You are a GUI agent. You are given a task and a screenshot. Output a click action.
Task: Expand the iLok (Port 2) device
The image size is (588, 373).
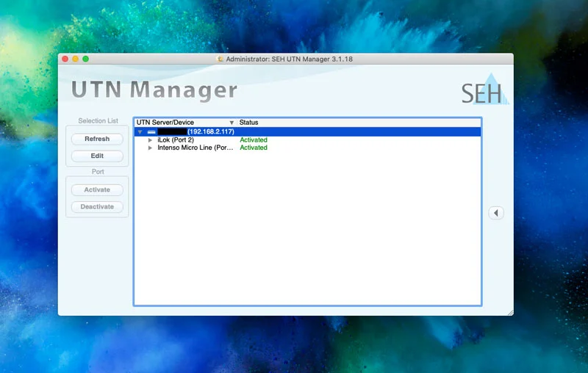point(150,140)
